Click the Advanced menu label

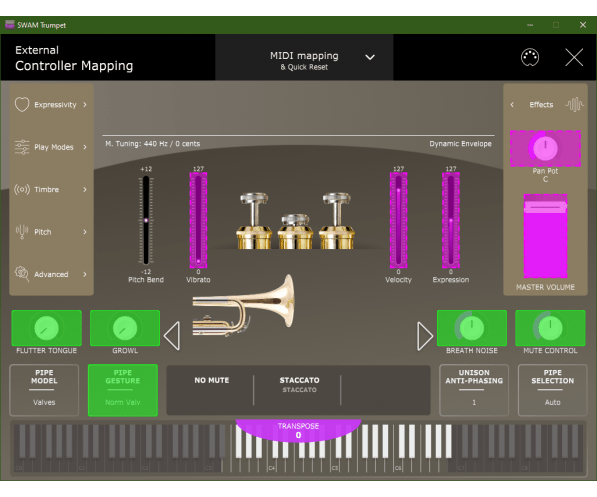[x=51, y=274]
